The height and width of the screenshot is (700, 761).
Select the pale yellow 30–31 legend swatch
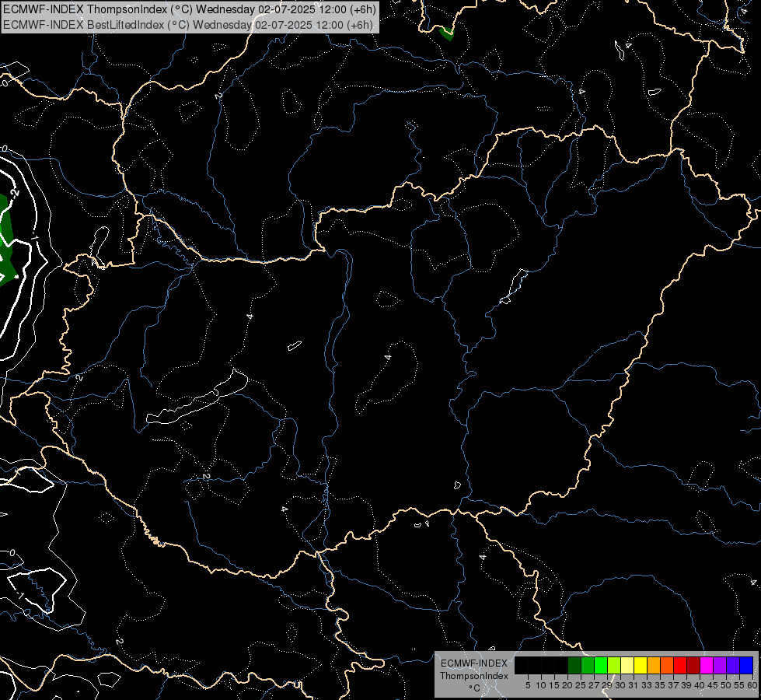pos(627,666)
